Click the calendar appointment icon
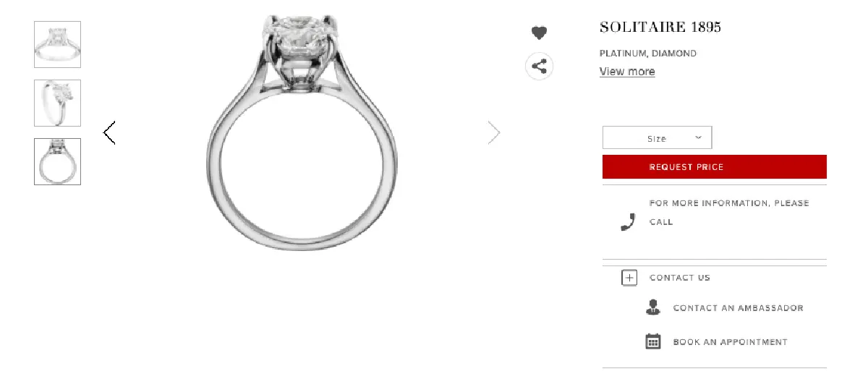The height and width of the screenshot is (374, 868). point(653,341)
